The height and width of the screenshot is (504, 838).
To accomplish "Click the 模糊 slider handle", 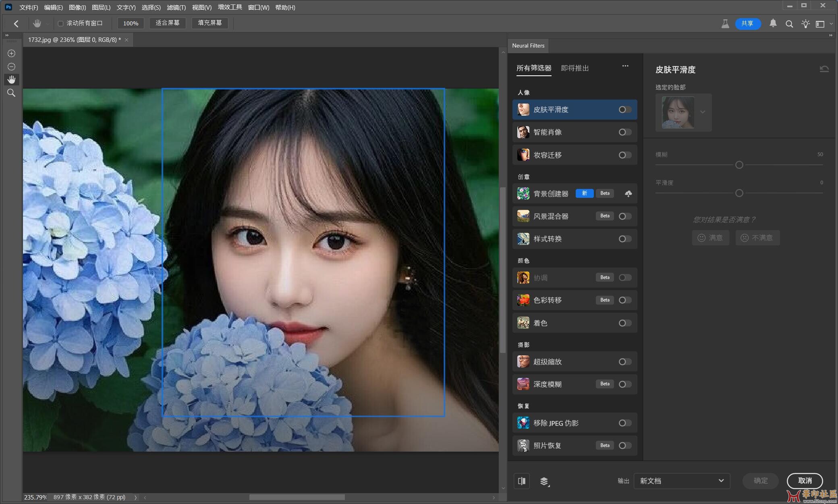I will [739, 165].
